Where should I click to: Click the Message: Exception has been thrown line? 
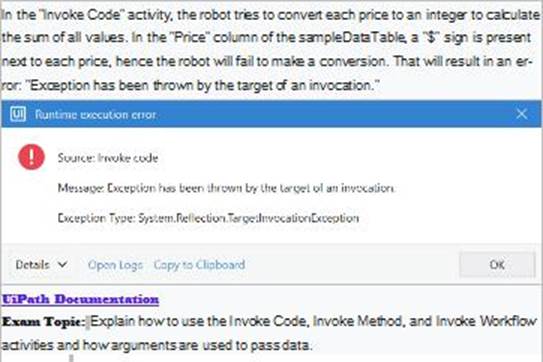tap(226, 188)
